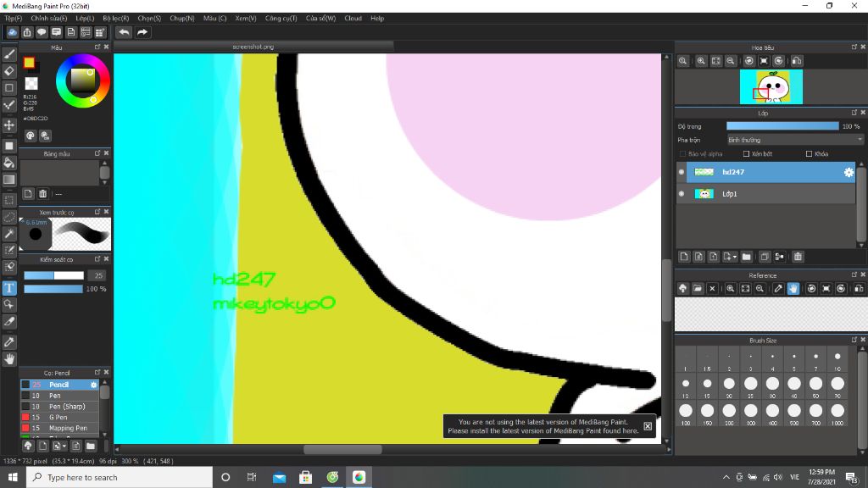Click the cloud save icon in toolbar
Image resolution: width=868 pixels, height=488 pixels.
coord(12,32)
